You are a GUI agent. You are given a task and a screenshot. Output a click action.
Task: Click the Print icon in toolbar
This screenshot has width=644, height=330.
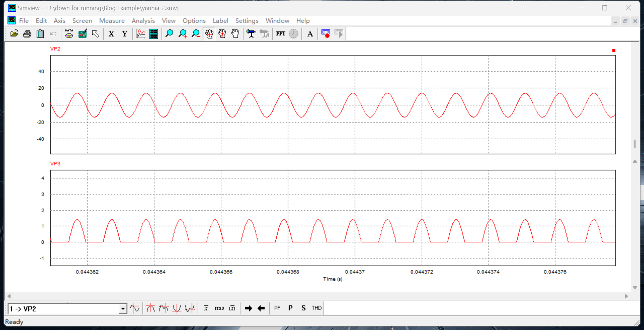27,34
